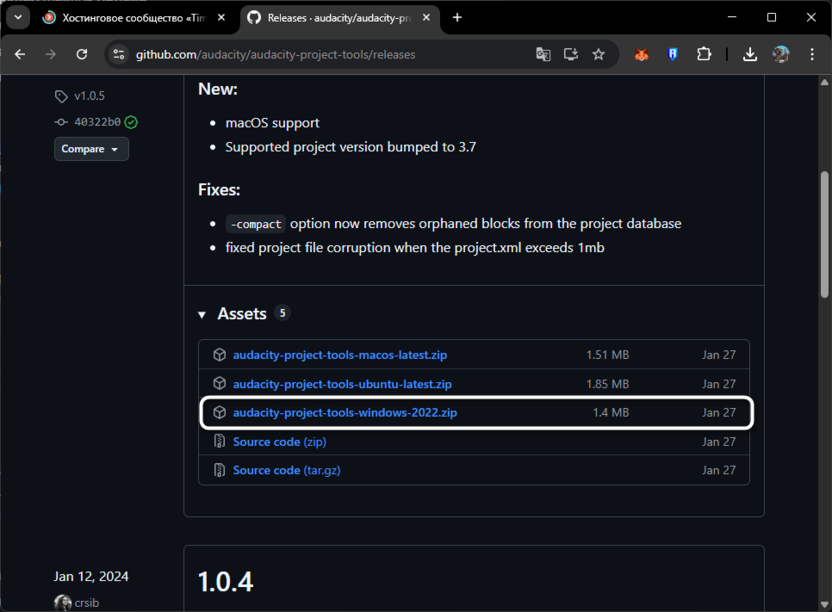Open commit 40322b0

(x=97, y=122)
